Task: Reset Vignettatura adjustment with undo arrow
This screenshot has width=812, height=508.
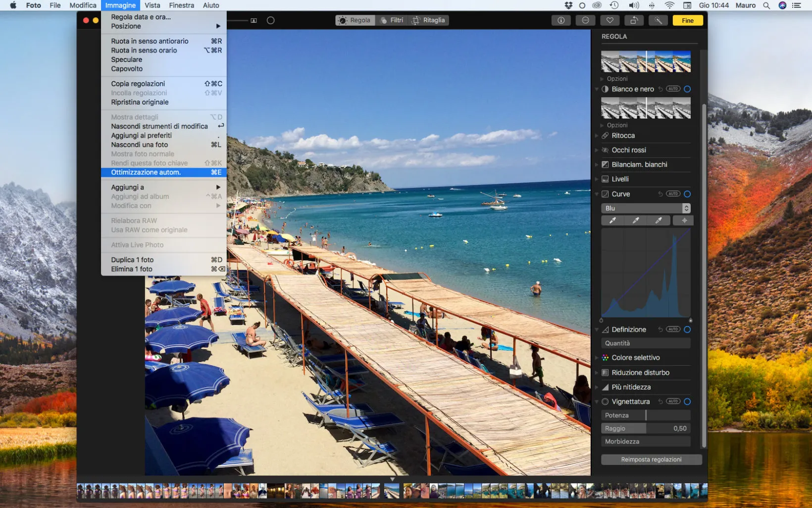Action: click(x=660, y=401)
